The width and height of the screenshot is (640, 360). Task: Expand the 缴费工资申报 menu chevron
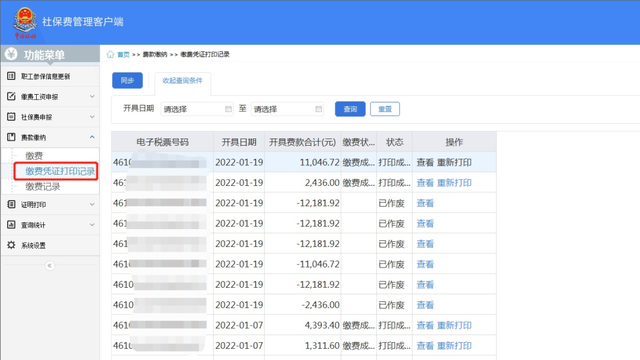[x=92, y=96]
